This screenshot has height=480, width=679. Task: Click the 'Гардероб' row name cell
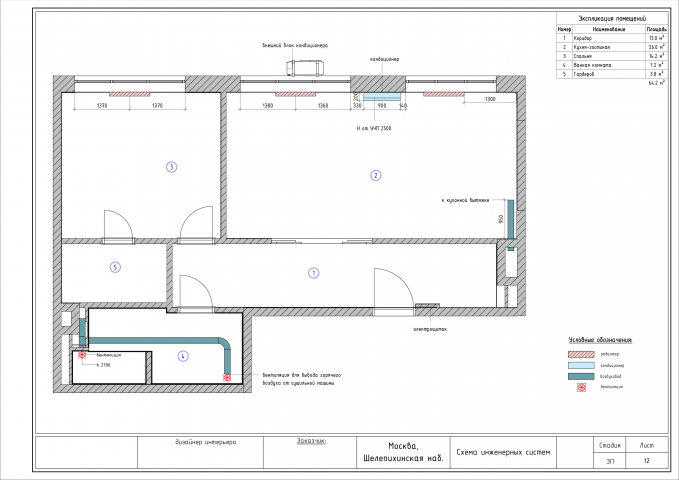[x=608, y=74]
